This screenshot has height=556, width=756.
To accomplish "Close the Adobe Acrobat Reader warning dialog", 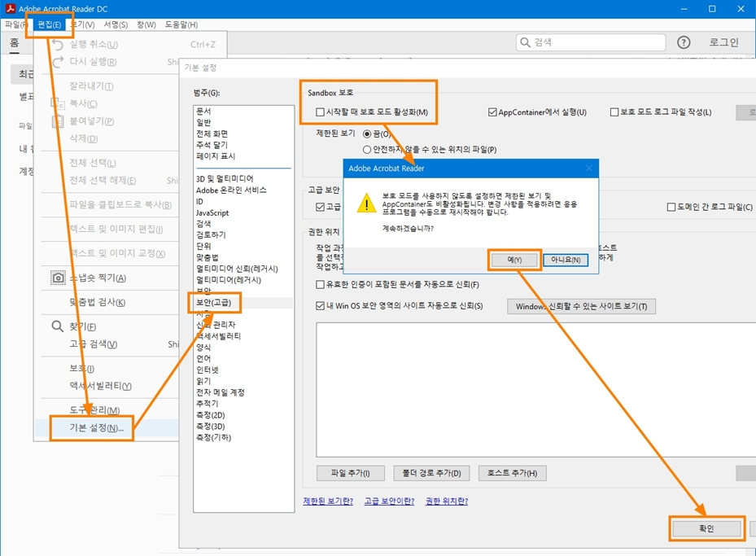I will (588, 168).
